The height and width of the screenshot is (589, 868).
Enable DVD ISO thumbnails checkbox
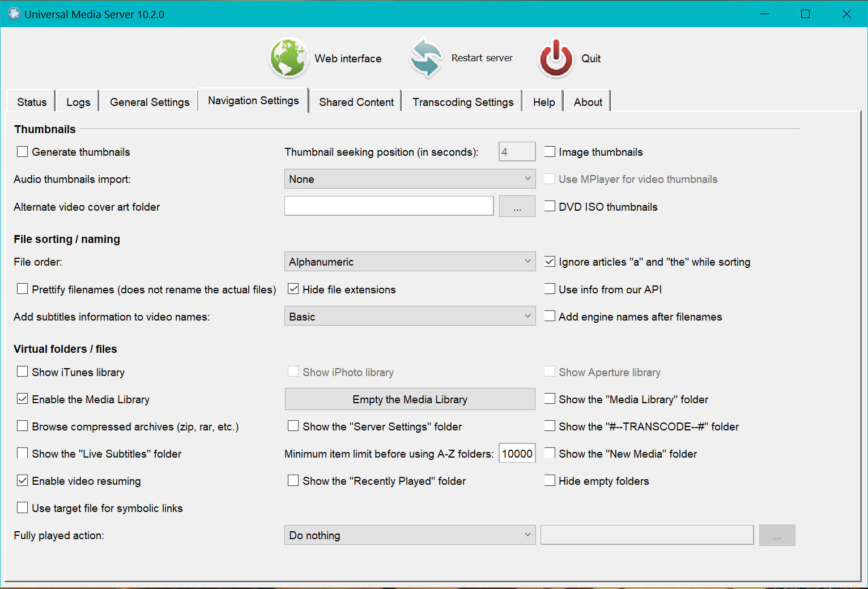pos(550,206)
